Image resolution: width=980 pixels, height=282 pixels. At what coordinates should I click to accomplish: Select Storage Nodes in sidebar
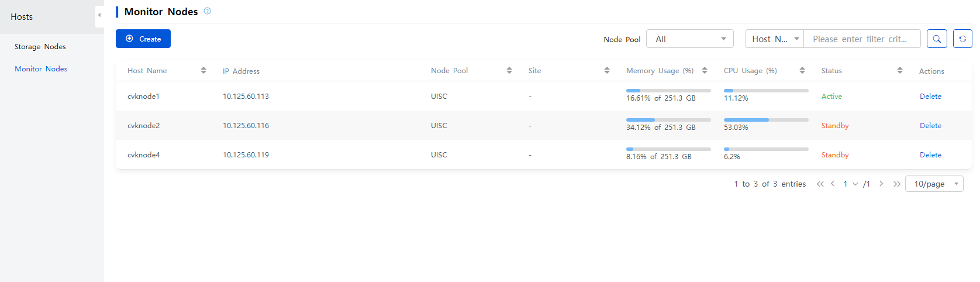(x=40, y=46)
